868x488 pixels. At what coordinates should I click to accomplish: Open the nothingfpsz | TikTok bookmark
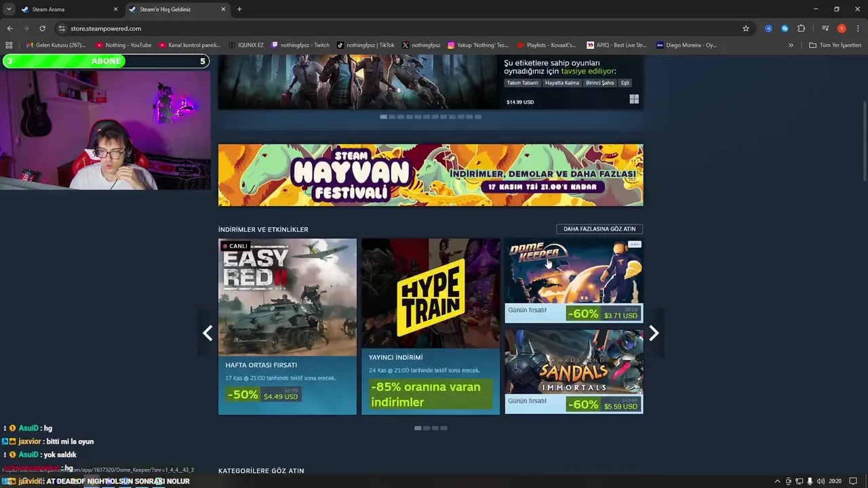366,45
